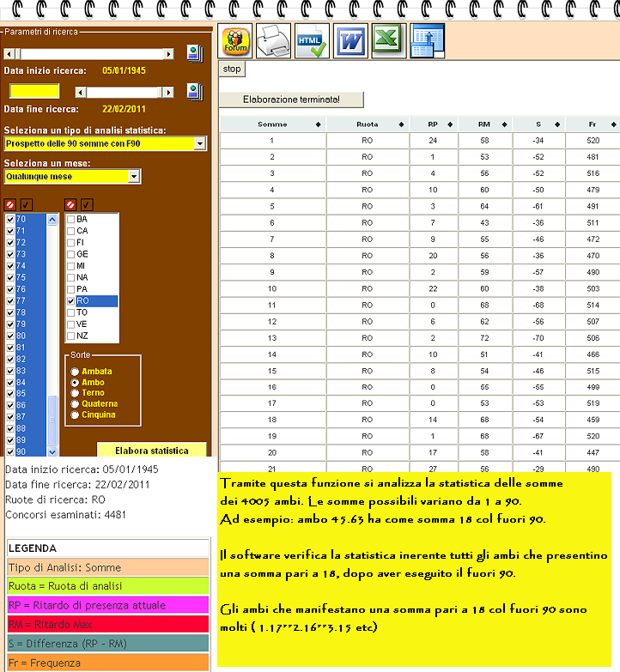Check the BA wheel checkbox
This screenshot has height=672, width=620.
[71, 220]
